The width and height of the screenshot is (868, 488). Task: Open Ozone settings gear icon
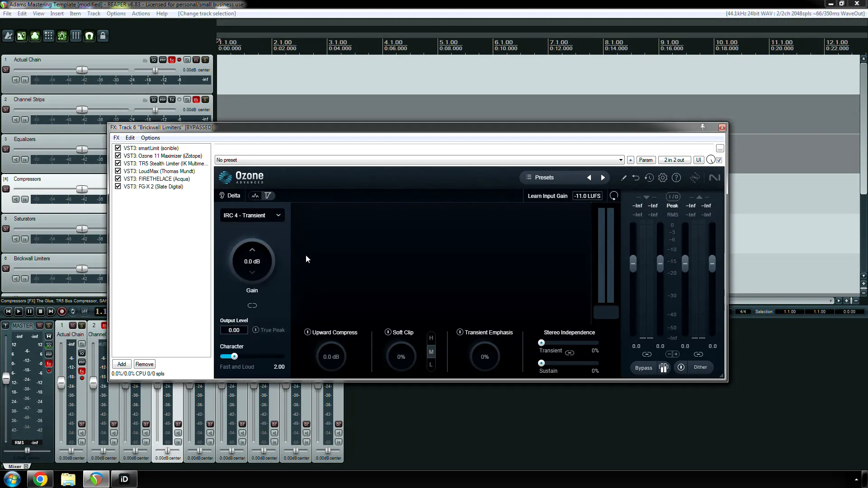coord(663,178)
